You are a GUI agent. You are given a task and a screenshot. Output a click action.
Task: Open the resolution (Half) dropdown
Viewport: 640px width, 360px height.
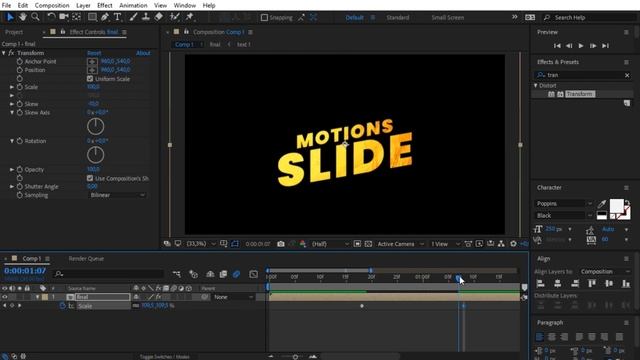click(330, 244)
